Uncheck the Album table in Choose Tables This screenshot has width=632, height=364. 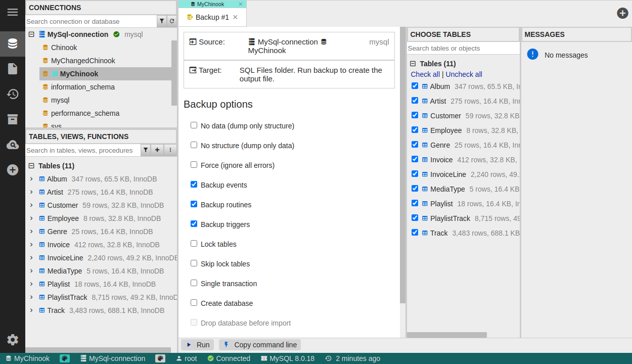pos(415,86)
